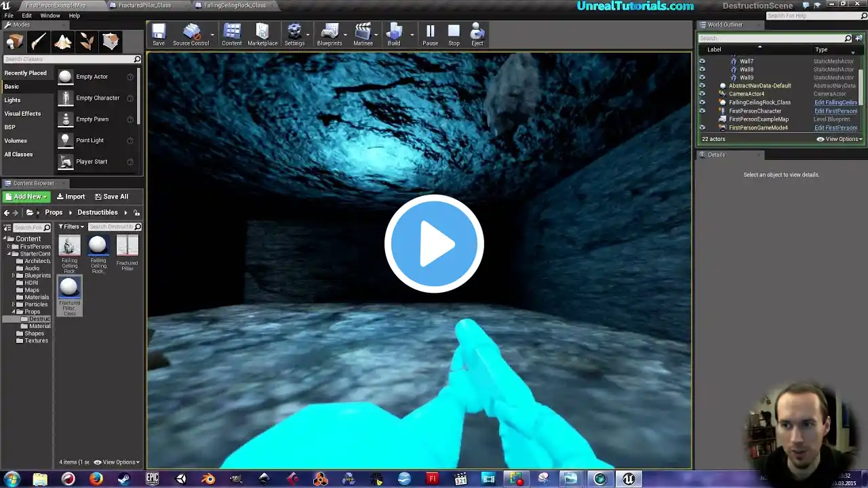
Task: Hide the Wall7 actor with eye icon
Action: pos(702,61)
